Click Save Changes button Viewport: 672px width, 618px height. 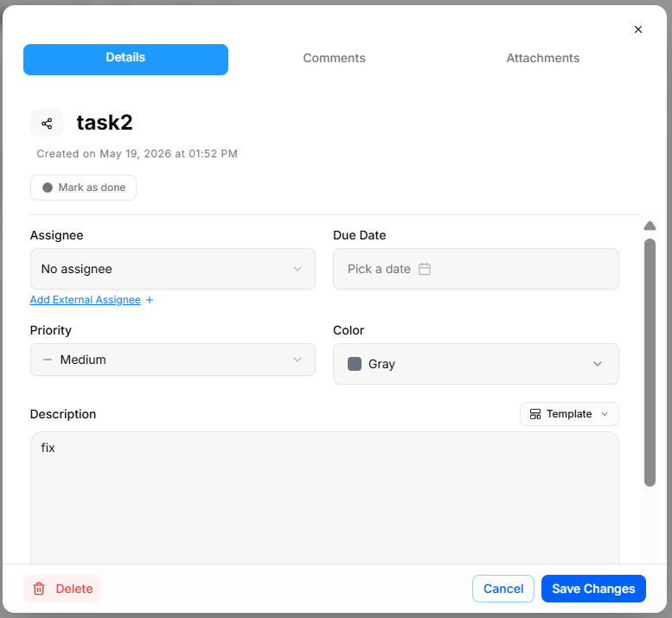click(x=593, y=589)
